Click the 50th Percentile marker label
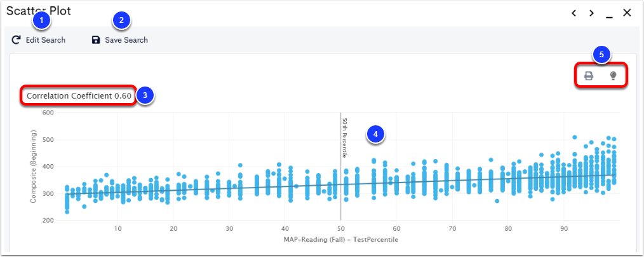This screenshot has width=644, height=257. [345, 138]
